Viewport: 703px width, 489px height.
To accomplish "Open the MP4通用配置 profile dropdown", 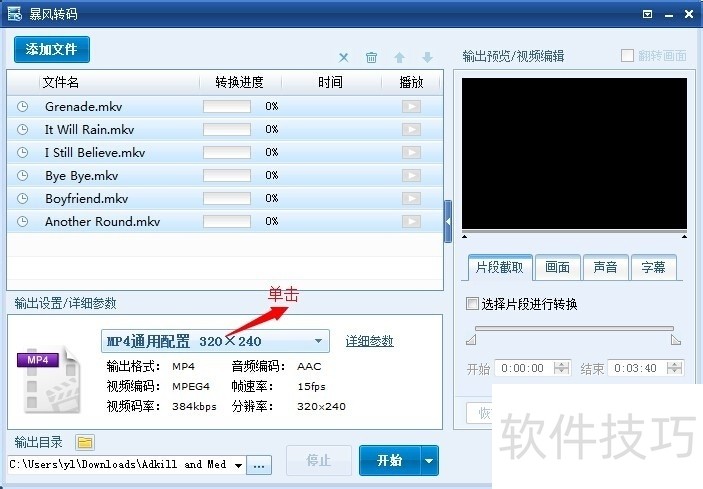I will pyautogui.click(x=215, y=341).
